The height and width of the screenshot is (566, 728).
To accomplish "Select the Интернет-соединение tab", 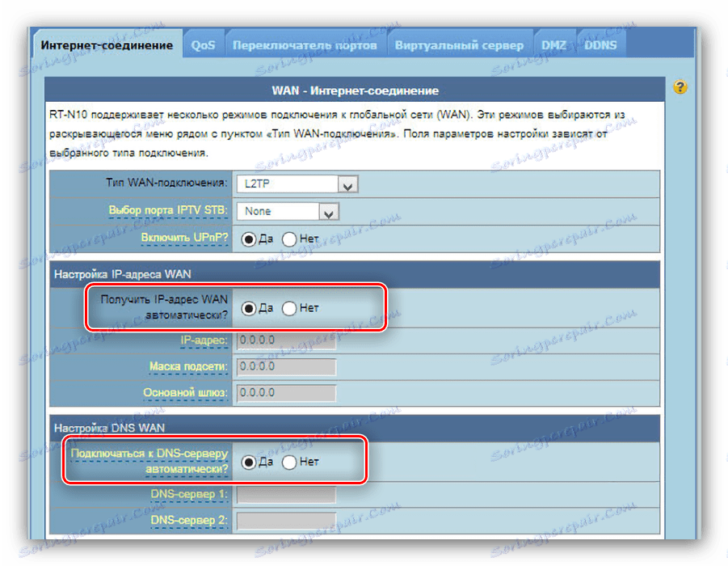I will pos(107,45).
